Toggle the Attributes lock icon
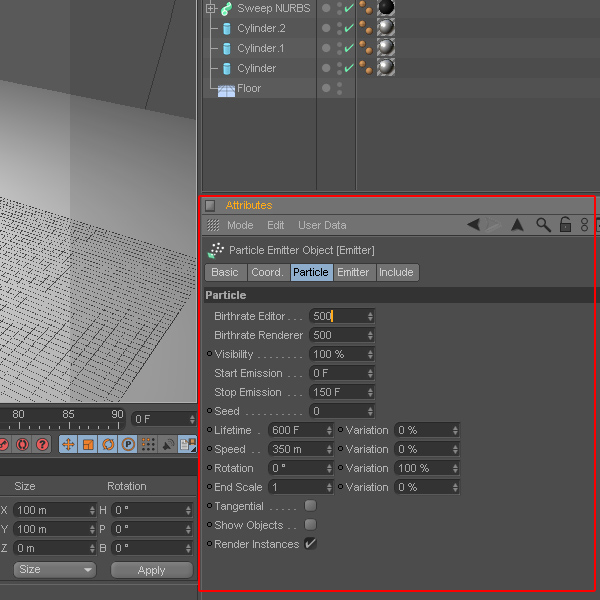The width and height of the screenshot is (600, 600). point(565,225)
